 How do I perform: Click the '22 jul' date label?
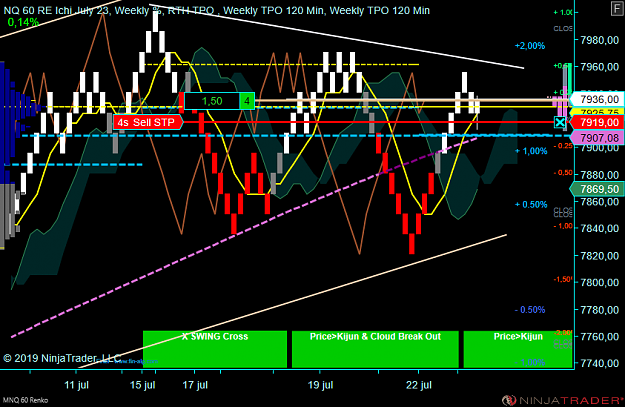tap(419, 385)
